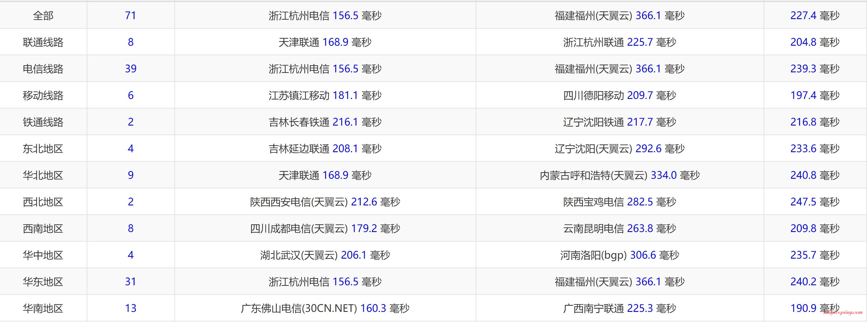
Task: Select count 2 in 铁通线路 row
Action: (130, 122)
